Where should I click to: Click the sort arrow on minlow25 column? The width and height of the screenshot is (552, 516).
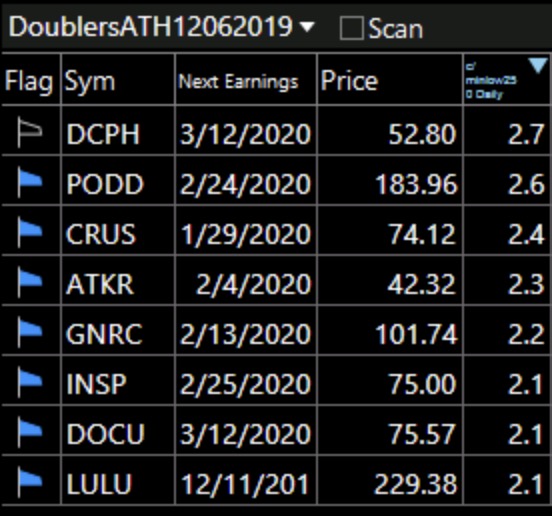(538, 65)
